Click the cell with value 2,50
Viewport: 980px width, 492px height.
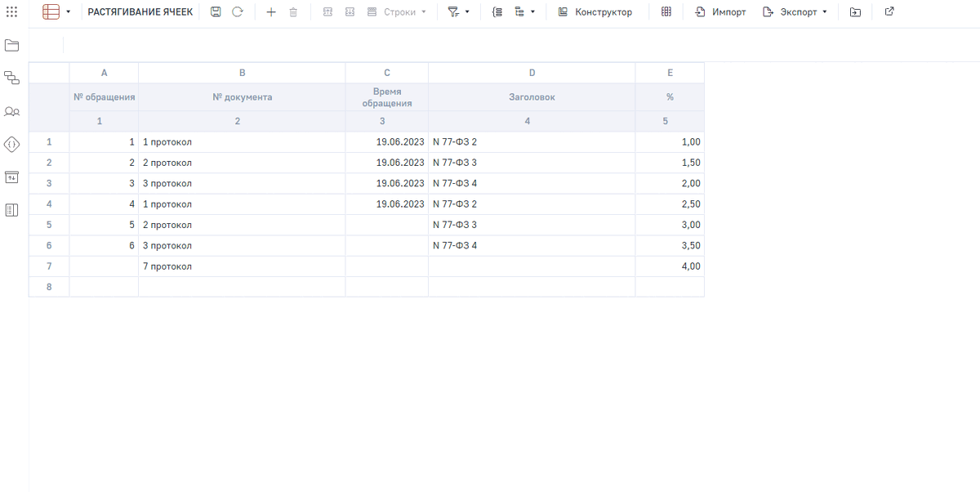click(670, 204)
